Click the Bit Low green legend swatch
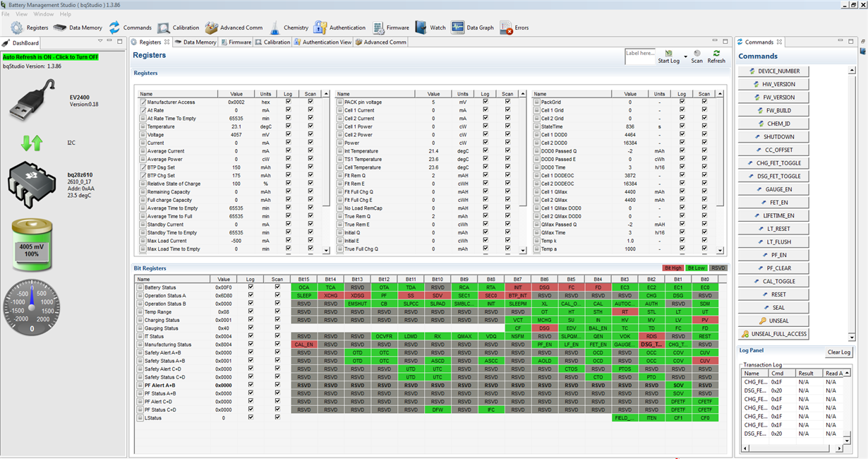This screenshot has width=868, height=459. click(x=696, y=268)
